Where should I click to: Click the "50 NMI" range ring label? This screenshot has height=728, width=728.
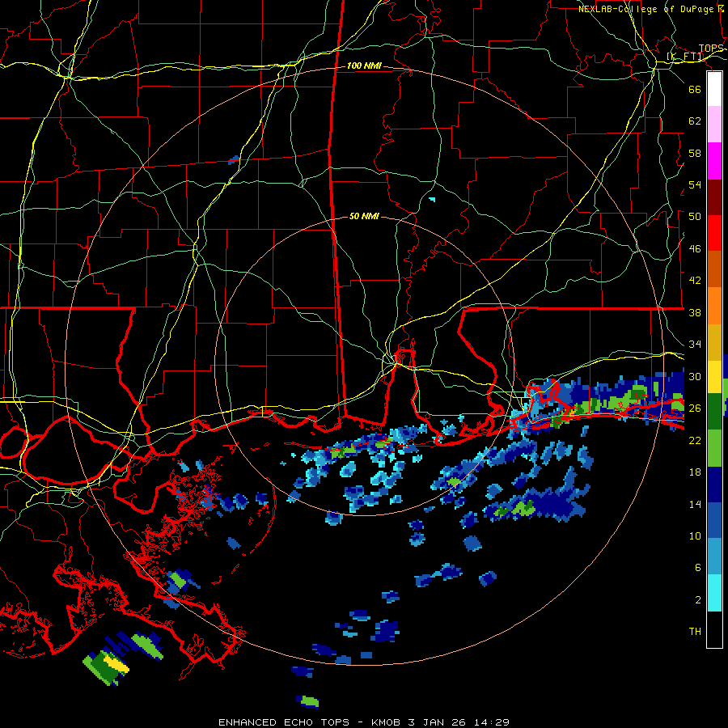click(x=364, y=216)
